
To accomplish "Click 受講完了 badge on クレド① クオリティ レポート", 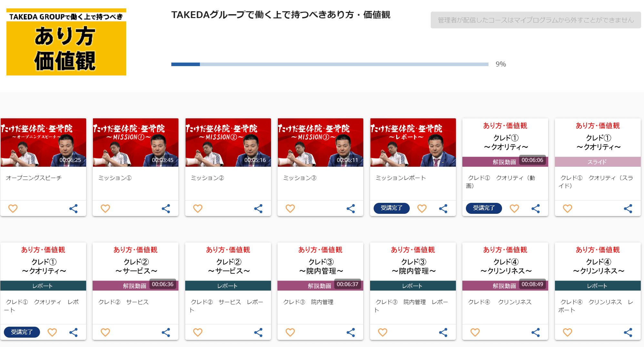I will coord(22,332).
